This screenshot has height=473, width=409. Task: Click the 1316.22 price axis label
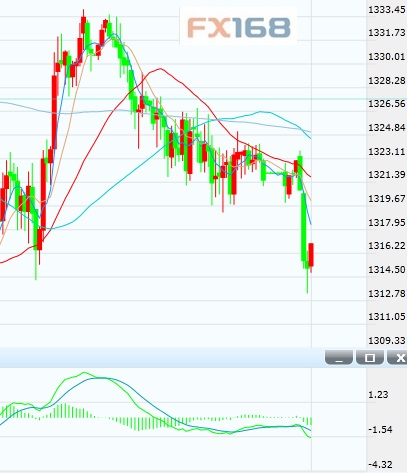point(387,246)
